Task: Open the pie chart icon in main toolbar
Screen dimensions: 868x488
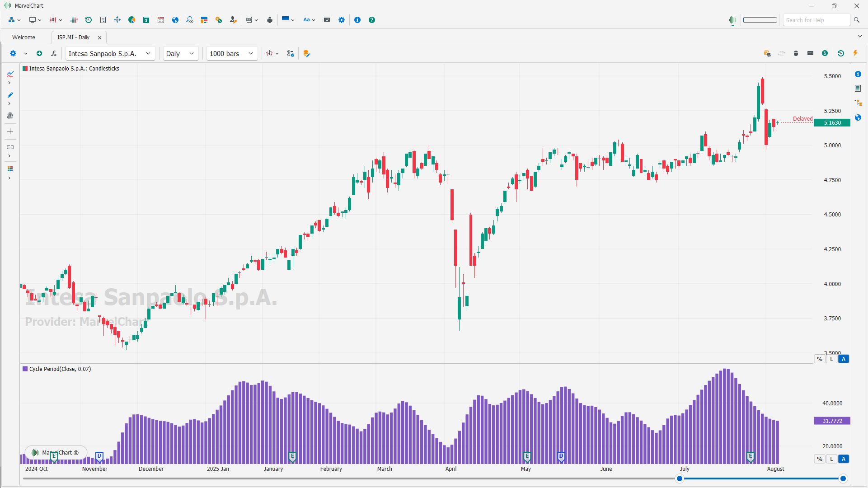Action: coord(132,20)
